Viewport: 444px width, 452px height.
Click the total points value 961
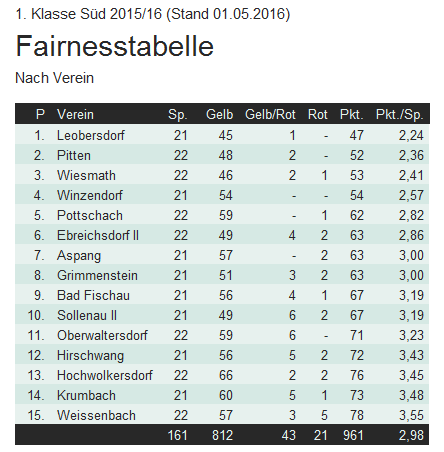[x=353, y=435]
